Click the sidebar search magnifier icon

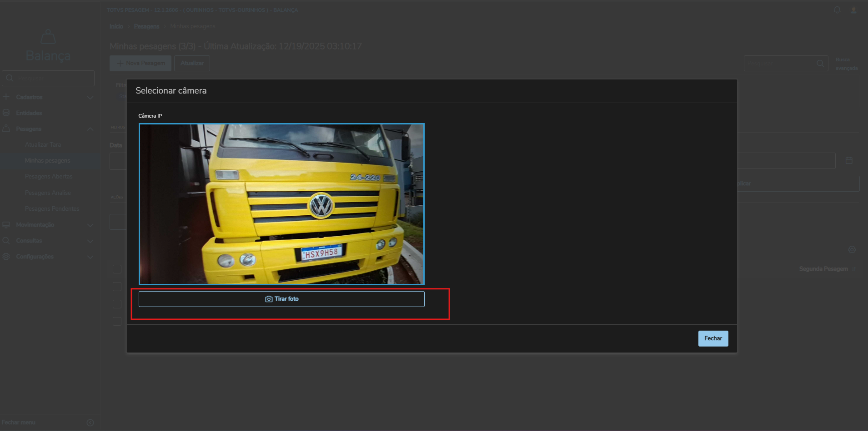coord(10,78)
